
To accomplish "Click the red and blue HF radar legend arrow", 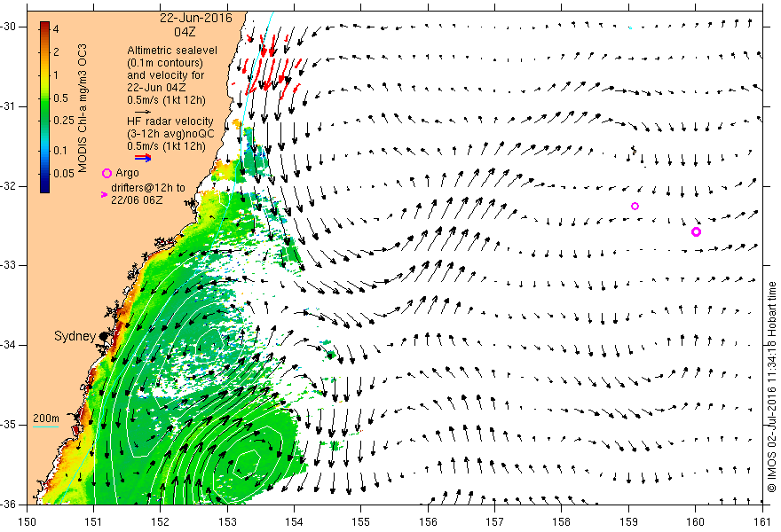I will click(x=143, y=158).
